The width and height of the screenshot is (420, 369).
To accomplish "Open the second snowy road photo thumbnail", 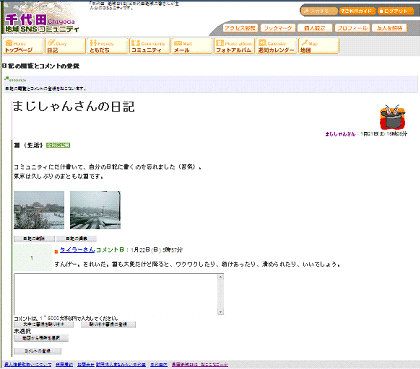I will [x=95, y=210].
